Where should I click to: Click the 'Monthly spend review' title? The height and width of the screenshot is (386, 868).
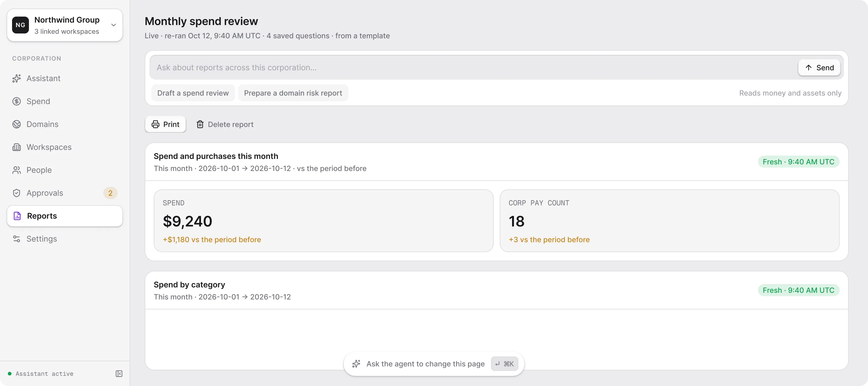(x=201, y=21)
